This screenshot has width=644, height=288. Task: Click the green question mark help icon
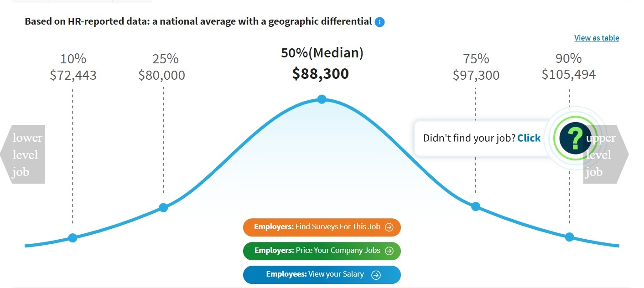575,139
